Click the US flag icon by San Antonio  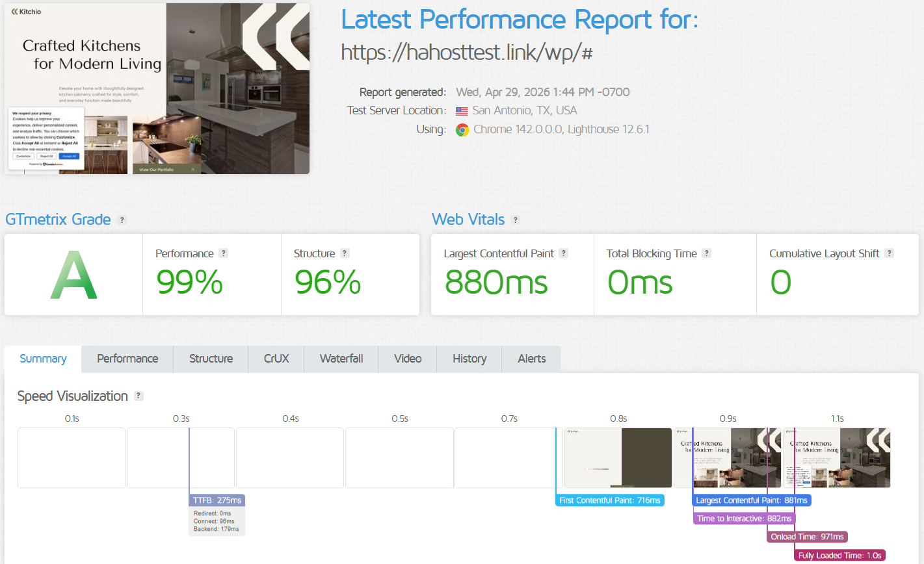pos(462,111)
